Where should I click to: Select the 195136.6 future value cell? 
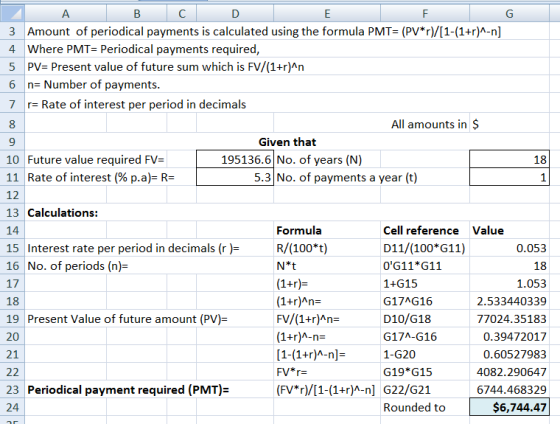(235, 159)
